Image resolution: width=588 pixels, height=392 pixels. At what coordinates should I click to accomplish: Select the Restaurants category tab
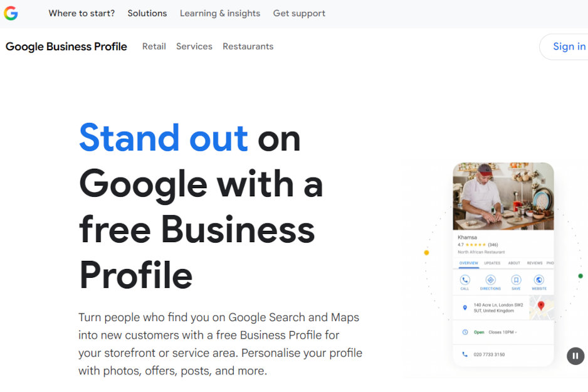tap(248, 46)
